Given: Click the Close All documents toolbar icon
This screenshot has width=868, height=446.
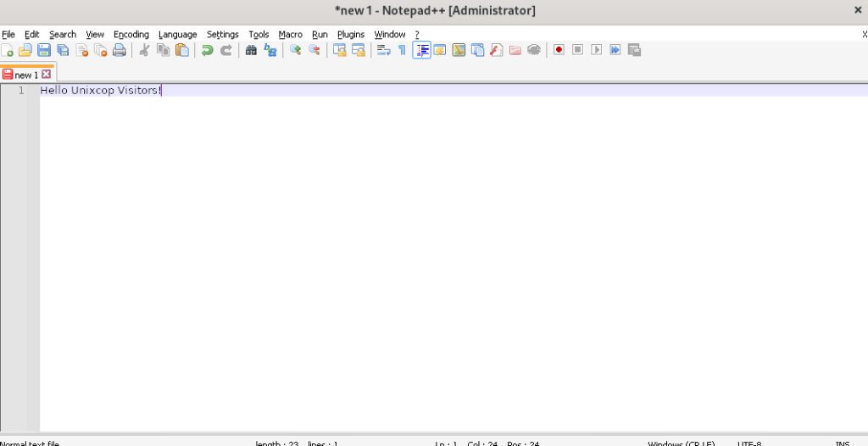Looking at the screenshot, I should tap(100, 50).
